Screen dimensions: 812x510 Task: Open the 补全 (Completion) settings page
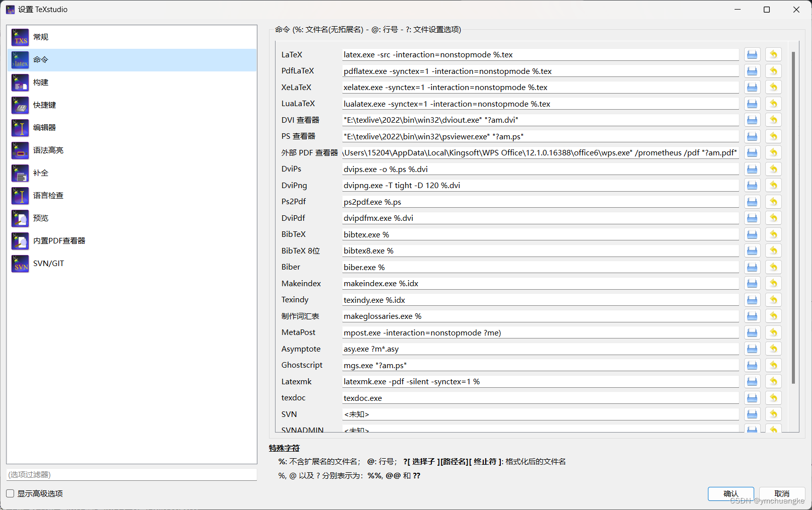(132, 173)
